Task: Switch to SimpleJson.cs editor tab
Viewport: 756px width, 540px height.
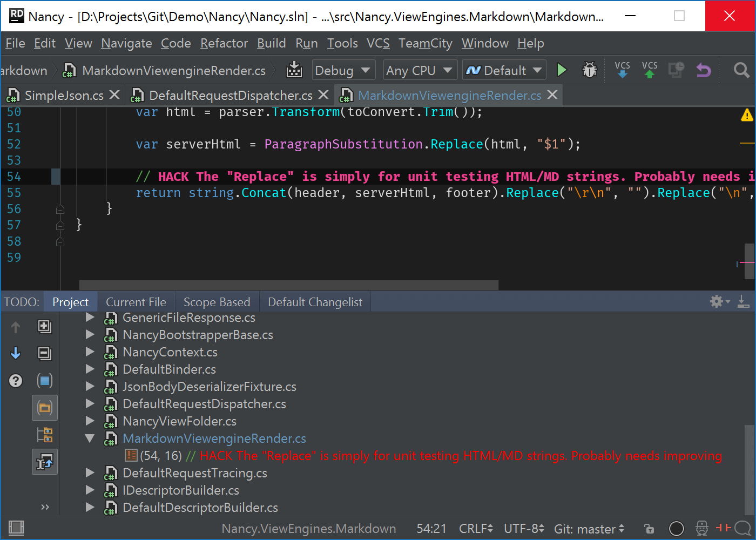Action: (64, 96)
